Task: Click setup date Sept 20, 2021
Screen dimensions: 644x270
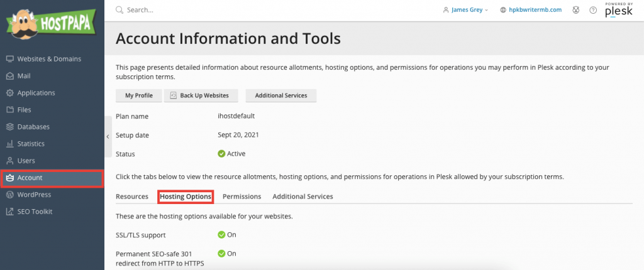Action: tap(238, 134)
